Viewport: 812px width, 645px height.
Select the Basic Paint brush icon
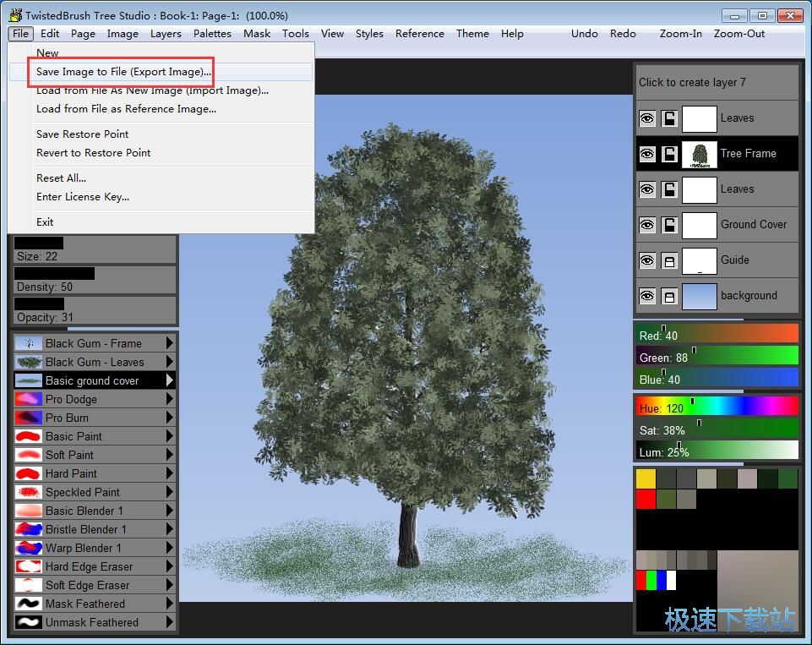click(x=29, y=436)
